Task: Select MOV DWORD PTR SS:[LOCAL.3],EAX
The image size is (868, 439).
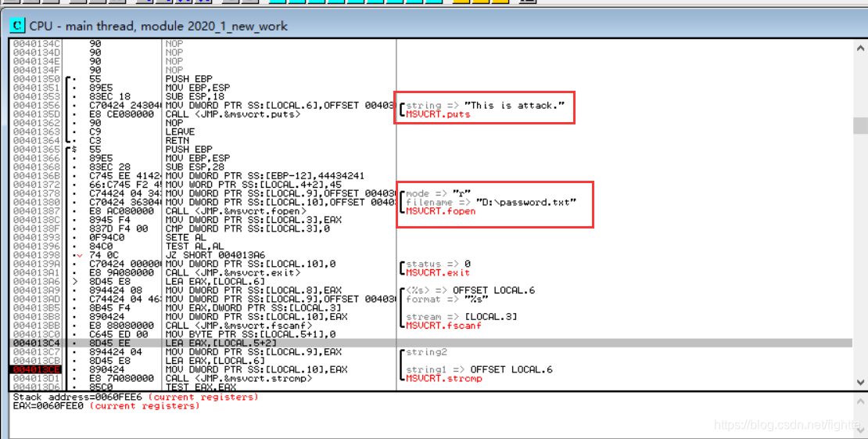Action: tap(253, 220)
